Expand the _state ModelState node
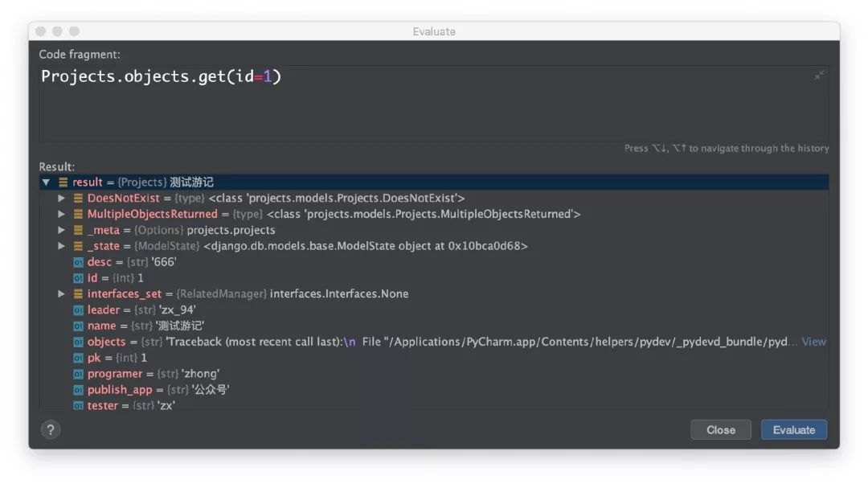This screenshot has height=484, width=868. (x=62, y=246)
